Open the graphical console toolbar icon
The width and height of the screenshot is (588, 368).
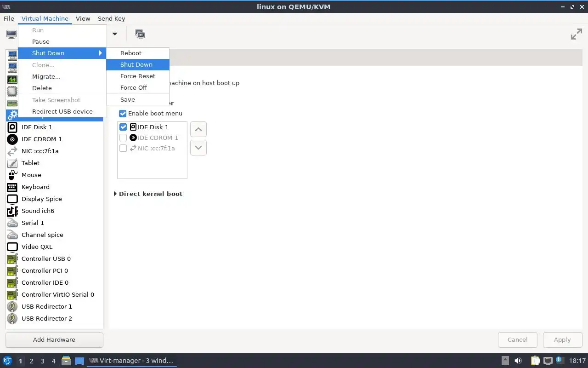pyautogui.click(x=11, y=34)
